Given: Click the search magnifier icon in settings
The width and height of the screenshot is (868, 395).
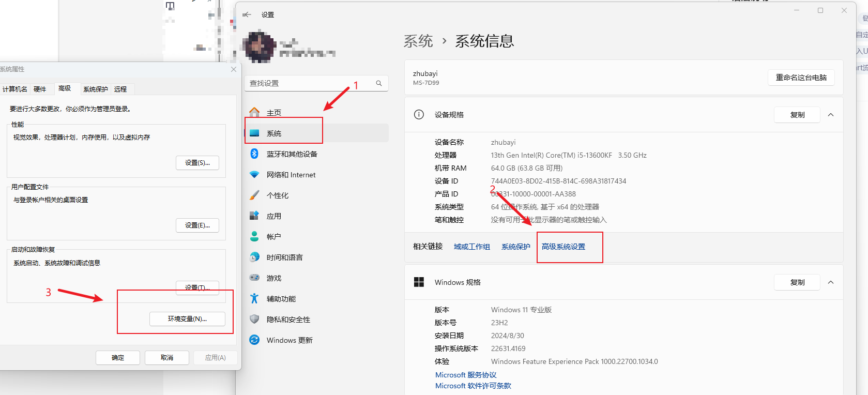Looking at the screenshot, I should (x=379, y=83).
